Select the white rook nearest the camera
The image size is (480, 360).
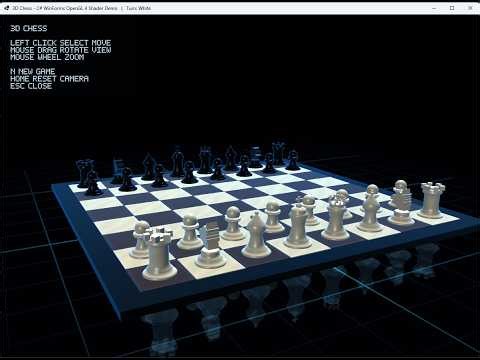[159, 255]
